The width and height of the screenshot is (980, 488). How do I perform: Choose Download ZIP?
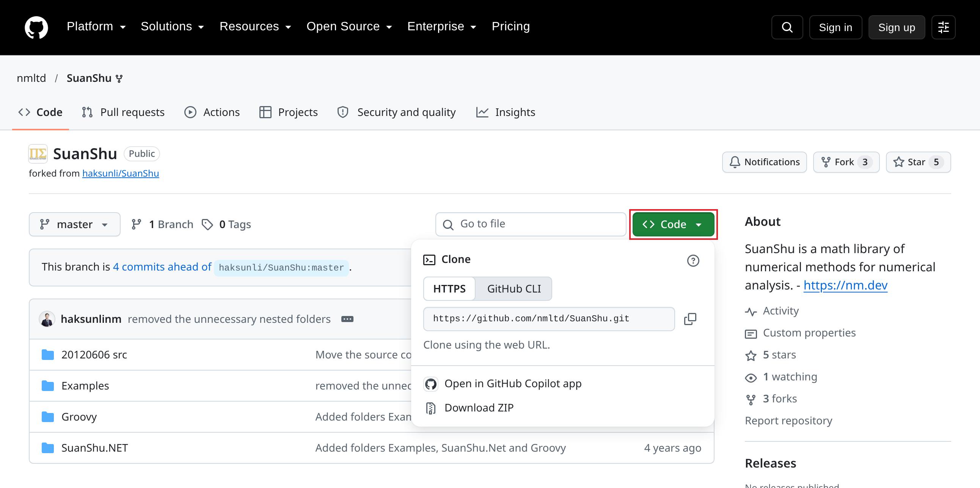tap(479, 408)
